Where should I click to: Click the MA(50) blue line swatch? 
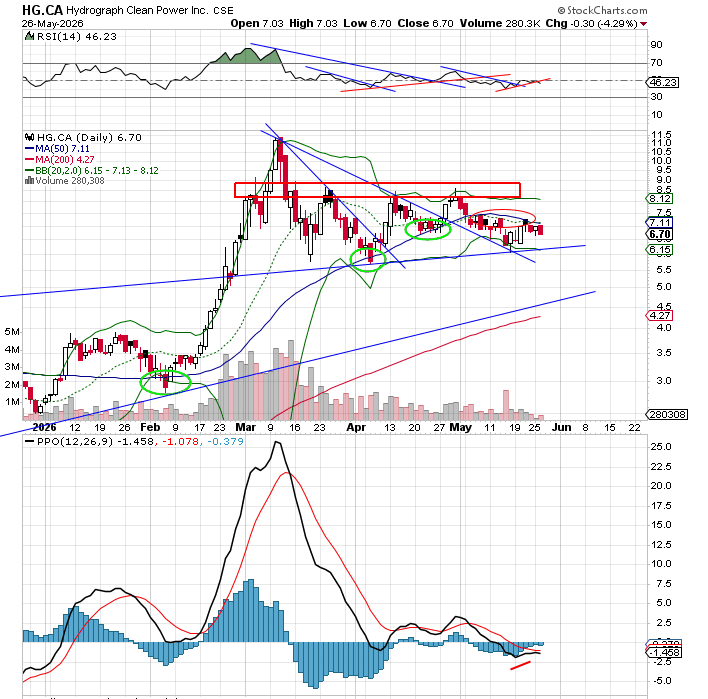coord(29,149)
